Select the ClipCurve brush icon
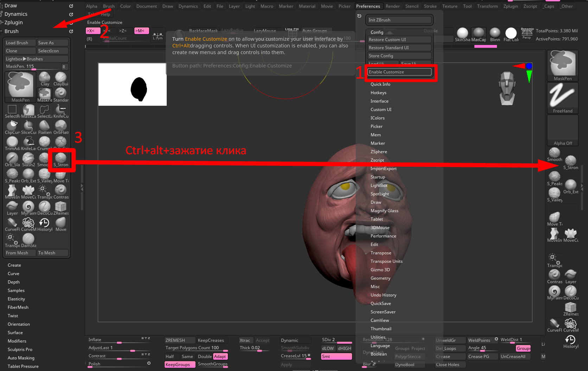 (12, 127)
